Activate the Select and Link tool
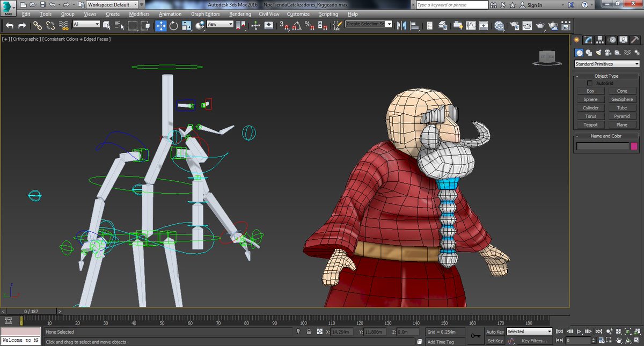 pos(38,25)
